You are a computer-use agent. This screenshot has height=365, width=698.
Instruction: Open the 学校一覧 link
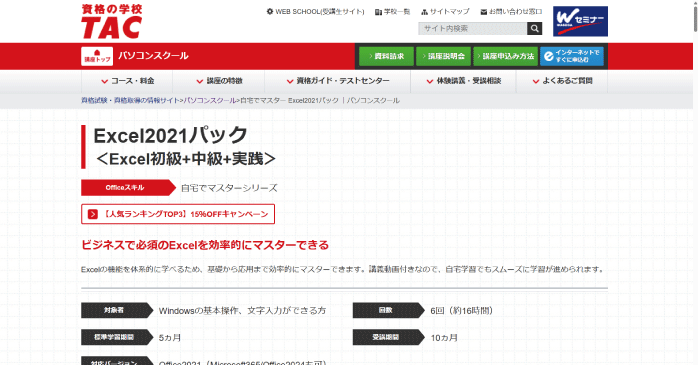click(397, 12)
